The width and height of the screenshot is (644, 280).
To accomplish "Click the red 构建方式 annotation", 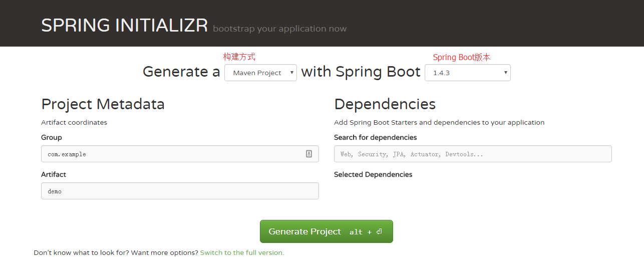I will (239, 57).
